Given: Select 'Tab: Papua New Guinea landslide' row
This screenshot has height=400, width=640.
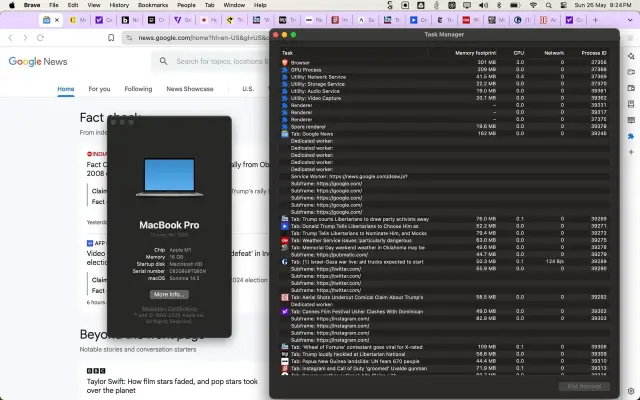Looking at the screenshot, I should click(444, 361).
